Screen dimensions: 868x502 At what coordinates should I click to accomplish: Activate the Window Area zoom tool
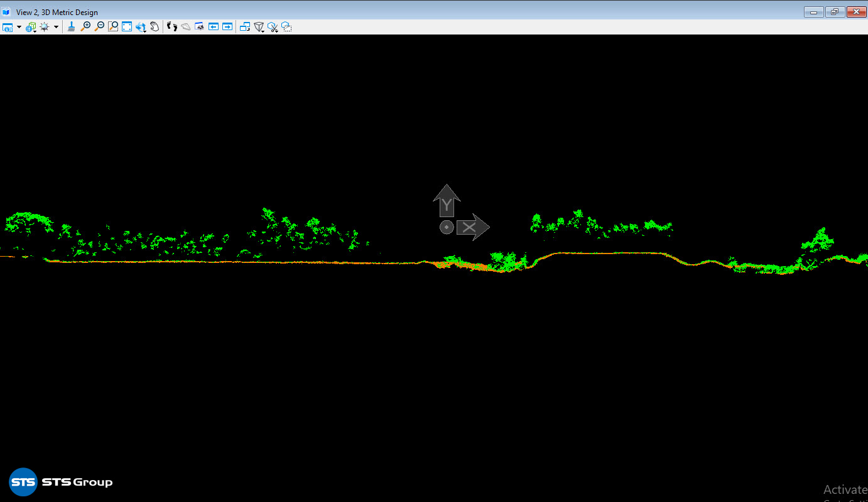pos(113,27)
